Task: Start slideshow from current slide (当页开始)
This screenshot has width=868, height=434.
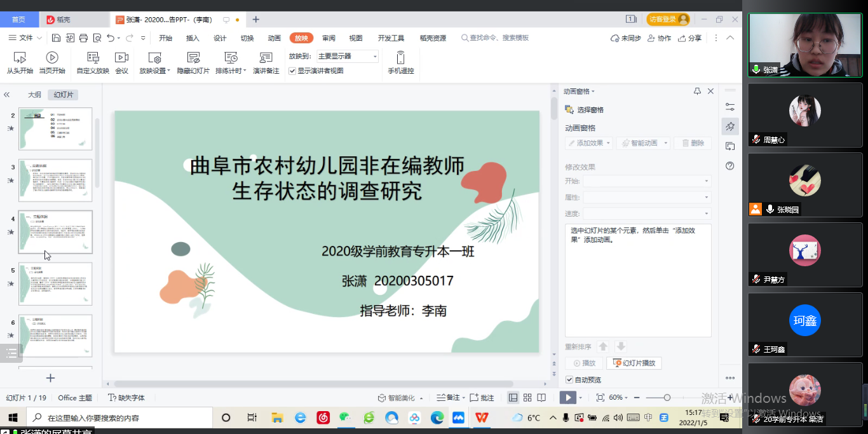Action: pyautogui.click(x=52, y=63)
